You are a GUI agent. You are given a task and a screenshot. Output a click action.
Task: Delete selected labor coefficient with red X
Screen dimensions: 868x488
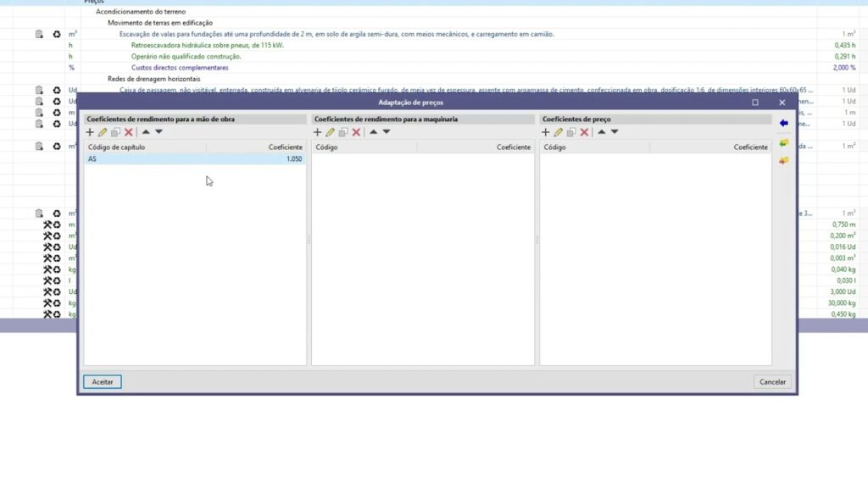129,132
